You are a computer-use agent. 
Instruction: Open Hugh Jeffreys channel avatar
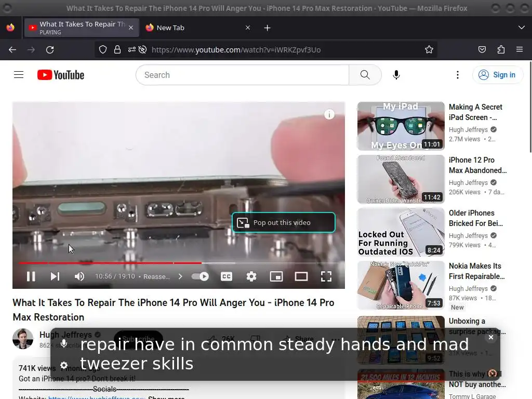23,339
